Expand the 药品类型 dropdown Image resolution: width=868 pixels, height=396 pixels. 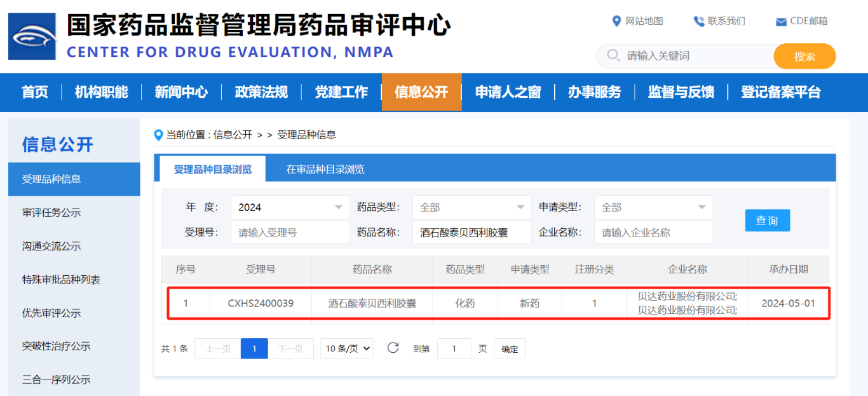pos(471,207)
